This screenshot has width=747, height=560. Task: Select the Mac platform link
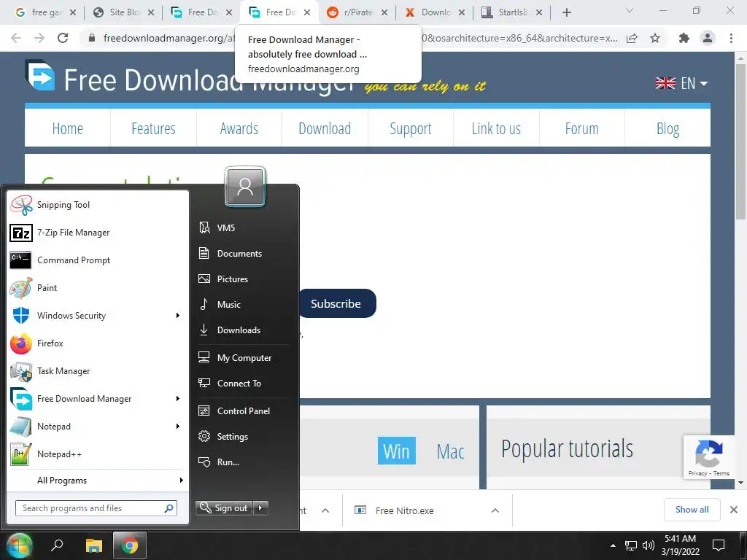pos(450,451)
